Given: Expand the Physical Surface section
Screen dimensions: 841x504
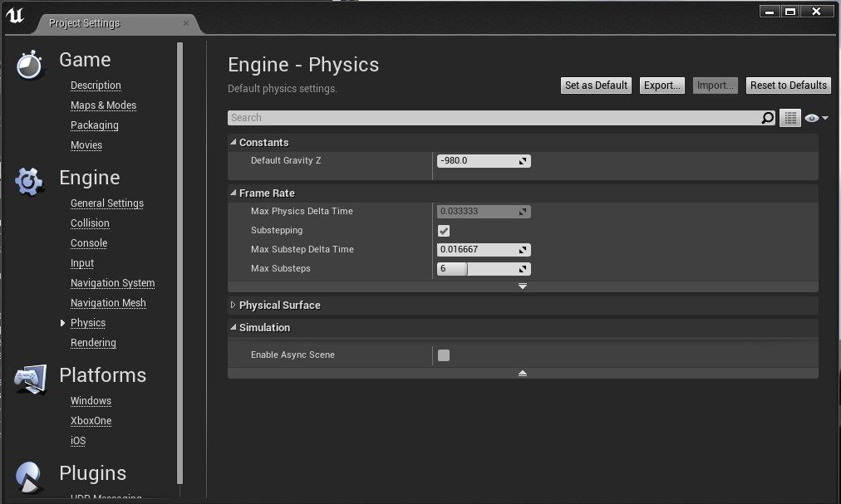Looking at the screenshot, I should coord(233,305).
